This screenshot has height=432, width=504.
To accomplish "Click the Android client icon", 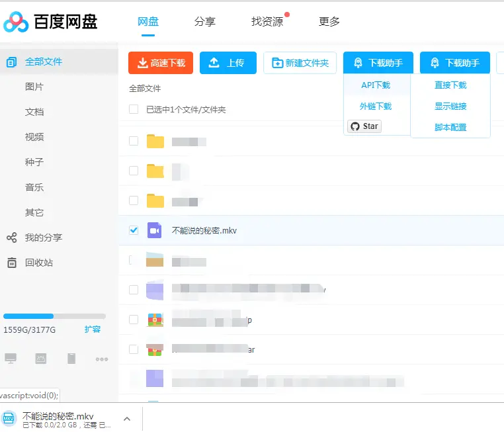I will [41, 359].
